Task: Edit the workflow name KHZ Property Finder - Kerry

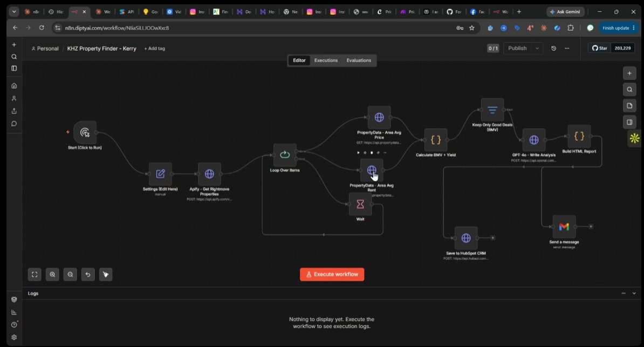Action: coord(101,49)
